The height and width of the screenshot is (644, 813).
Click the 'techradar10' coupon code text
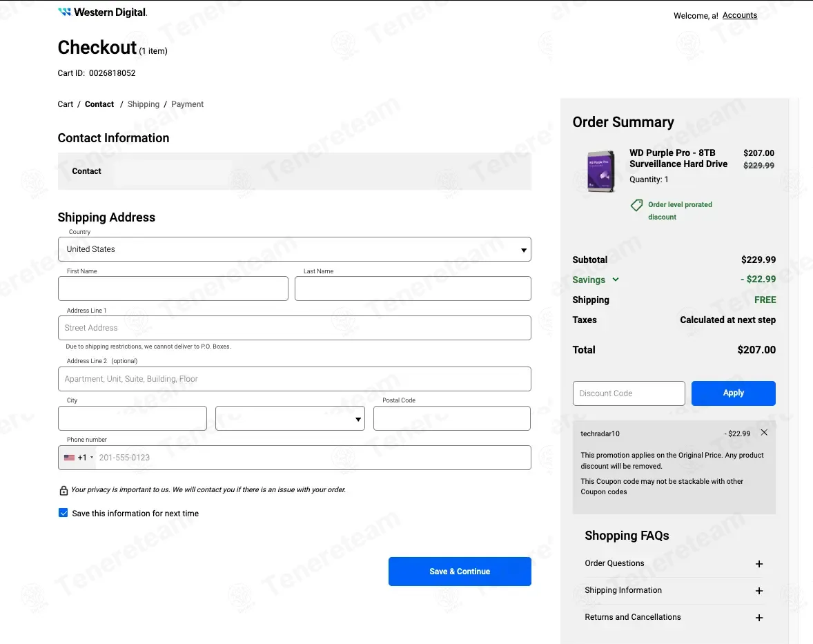click(x=600, y=433)
